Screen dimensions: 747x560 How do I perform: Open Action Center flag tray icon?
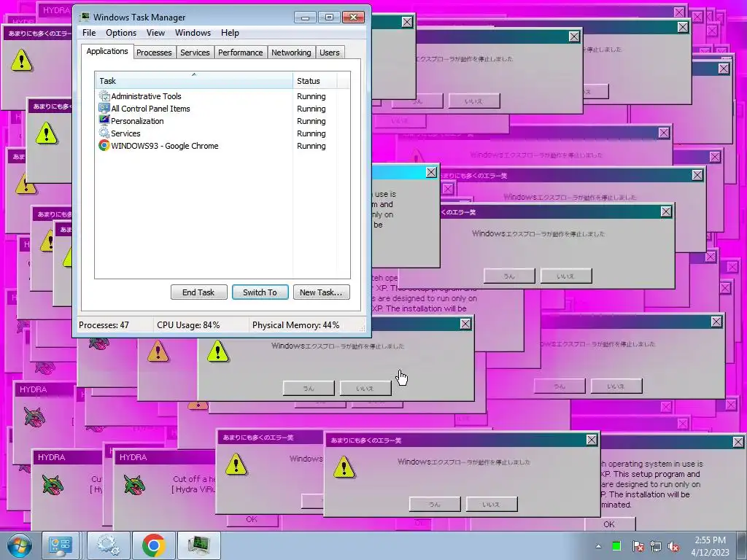pos(638,547)
